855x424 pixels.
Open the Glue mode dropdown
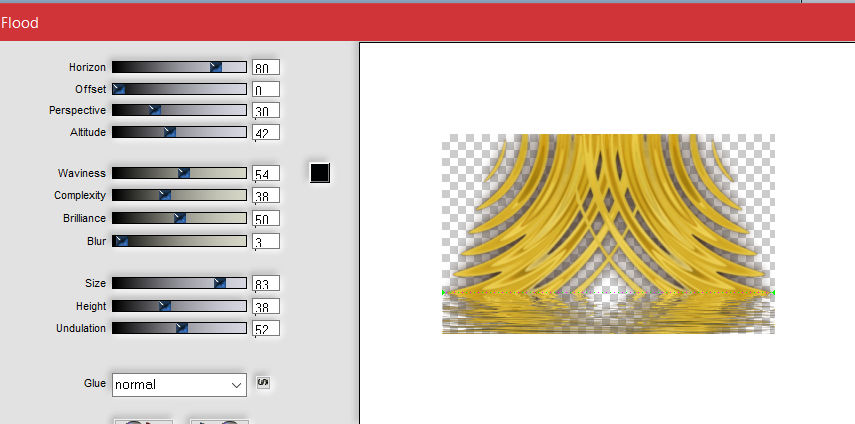179,385
